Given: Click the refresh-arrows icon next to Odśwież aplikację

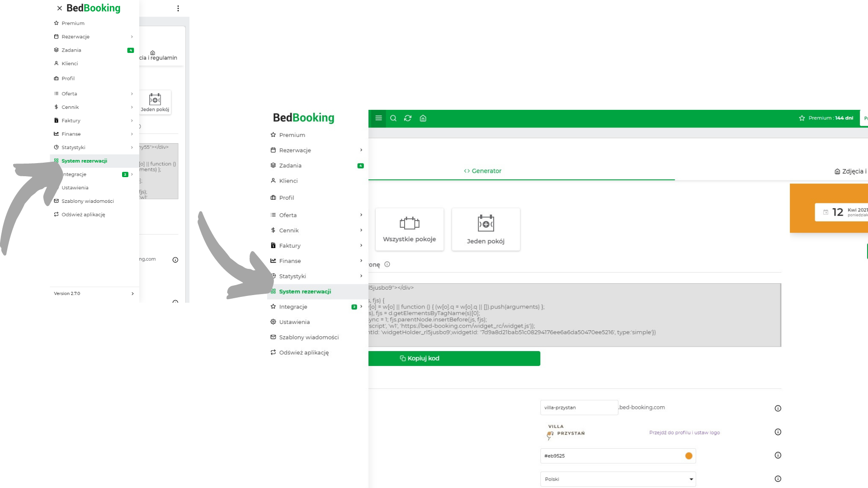Looking at the screenshot, I should [x=273, y=352].
